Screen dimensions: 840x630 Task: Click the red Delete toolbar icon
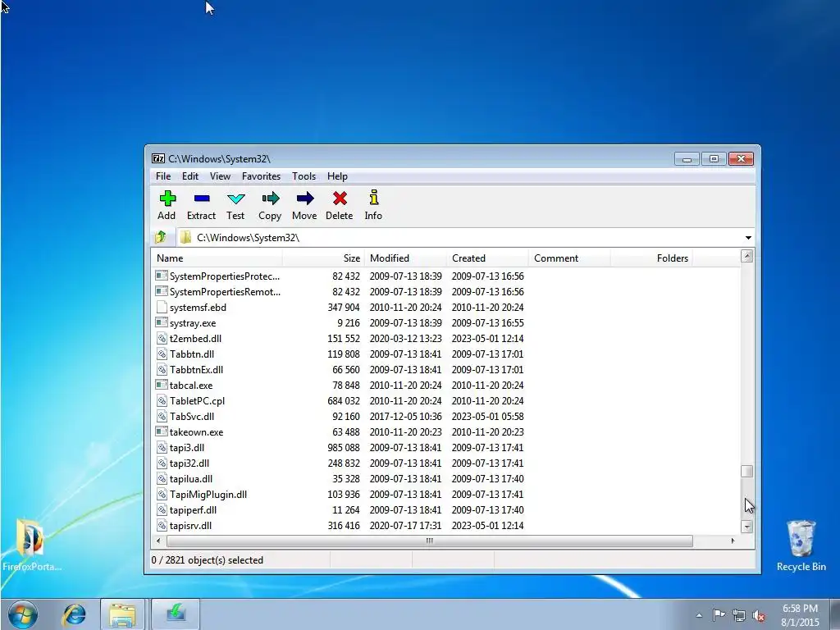tap(340, 199)
